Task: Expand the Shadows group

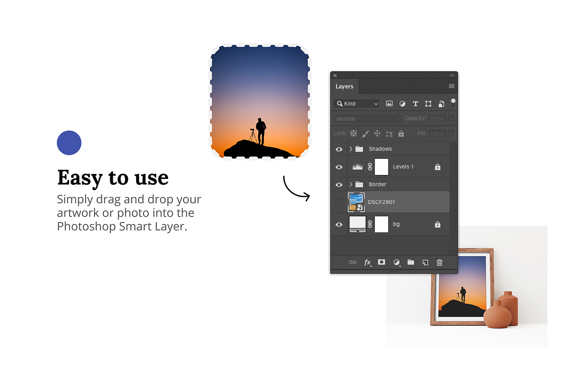Action: point(351,149)
